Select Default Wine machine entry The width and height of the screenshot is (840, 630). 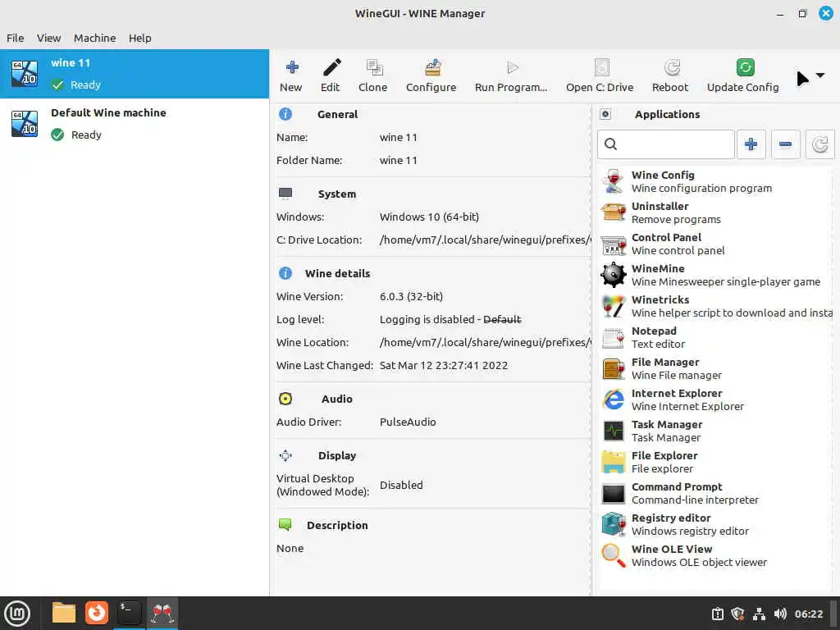135,124
